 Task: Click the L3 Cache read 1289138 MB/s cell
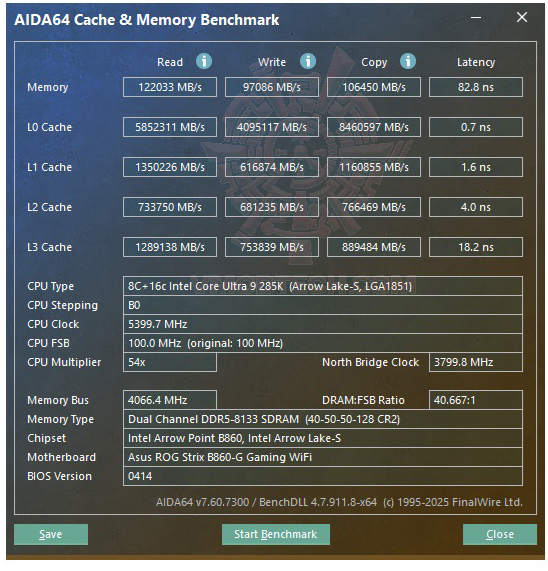point(170,247)
